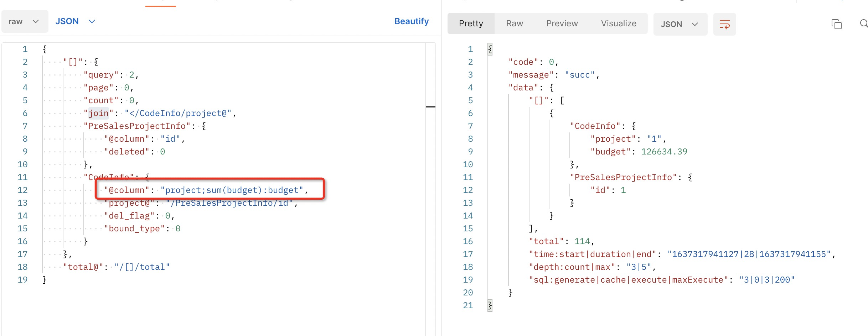Open the raw body type dropdown
Viewport: 868px width, 336px height.
24,21
